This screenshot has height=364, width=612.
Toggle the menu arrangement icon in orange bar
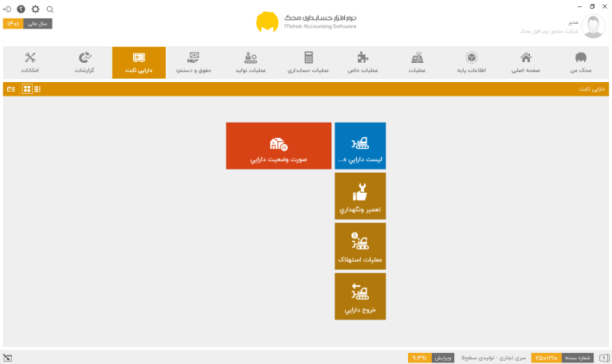pos(11,89)
